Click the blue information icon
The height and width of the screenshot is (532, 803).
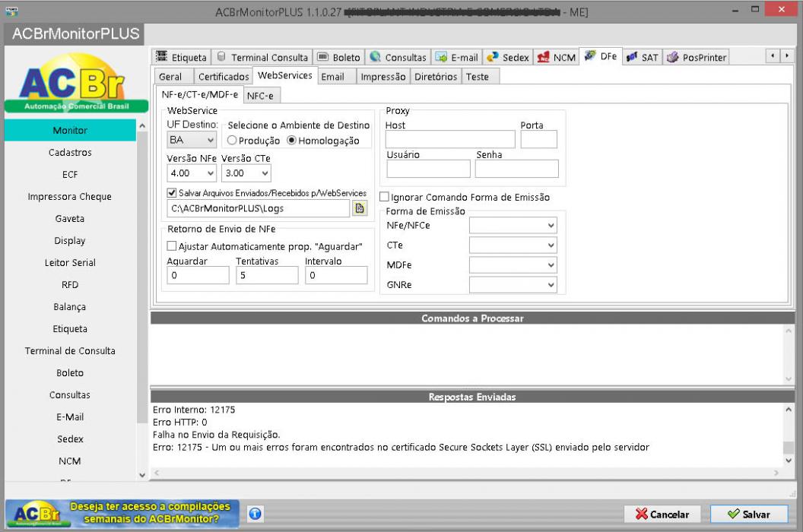255,513
